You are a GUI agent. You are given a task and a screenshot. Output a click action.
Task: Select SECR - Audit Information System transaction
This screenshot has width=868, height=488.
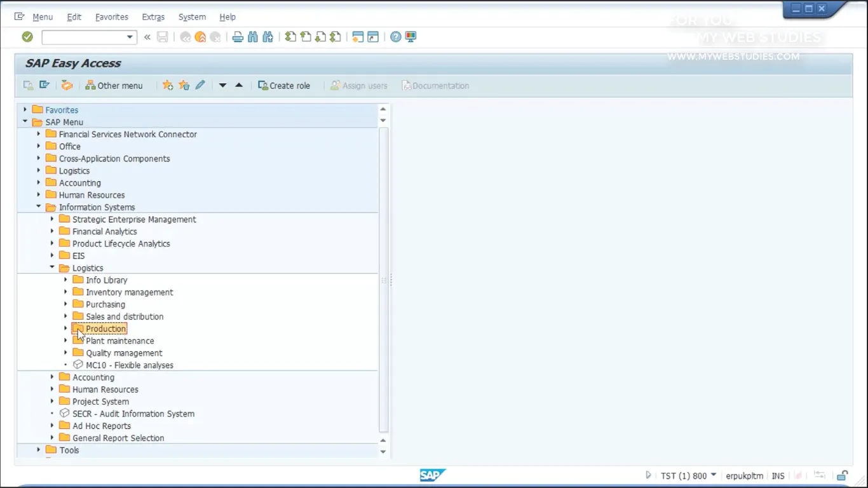coord(133,414)
